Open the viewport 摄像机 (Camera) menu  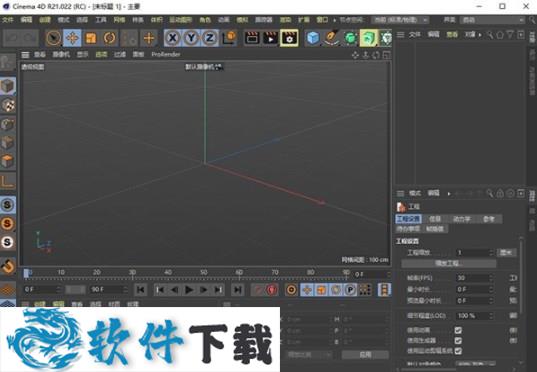[61, 54]
